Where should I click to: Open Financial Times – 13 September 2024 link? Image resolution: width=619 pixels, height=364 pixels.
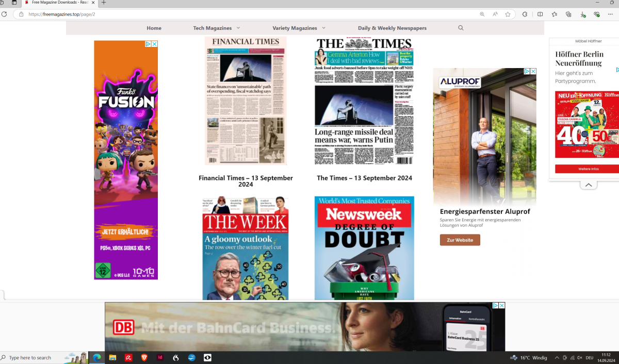[246, 181]
